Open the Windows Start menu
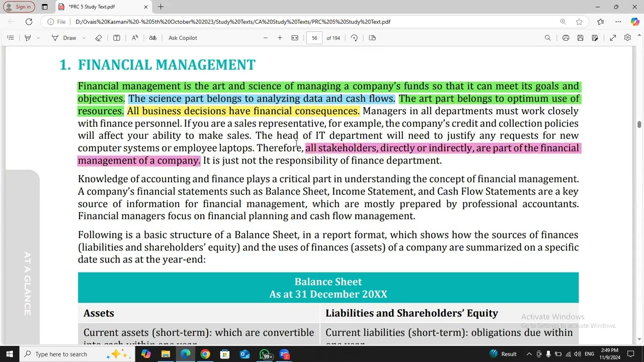 pyautogui.click(x=9, y=354)
